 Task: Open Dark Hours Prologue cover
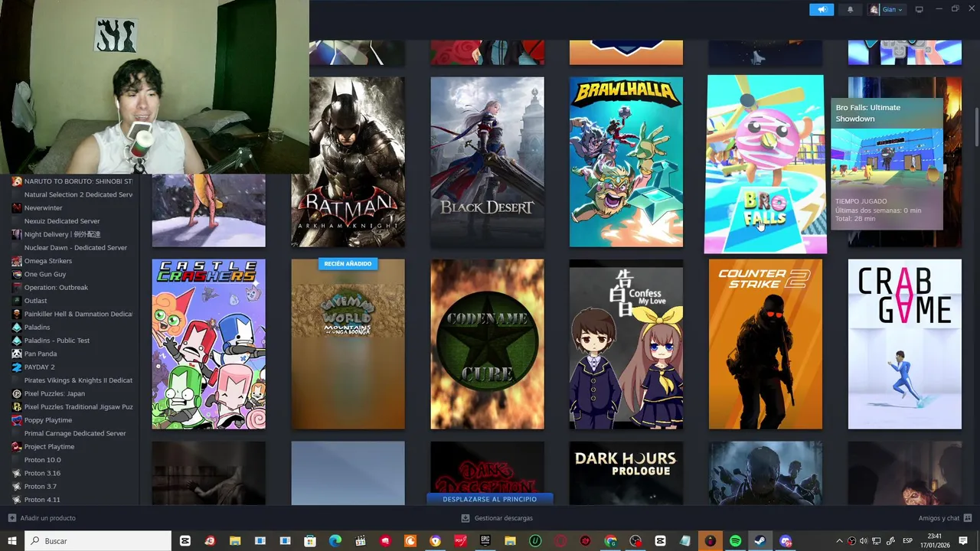coord(626,473)
